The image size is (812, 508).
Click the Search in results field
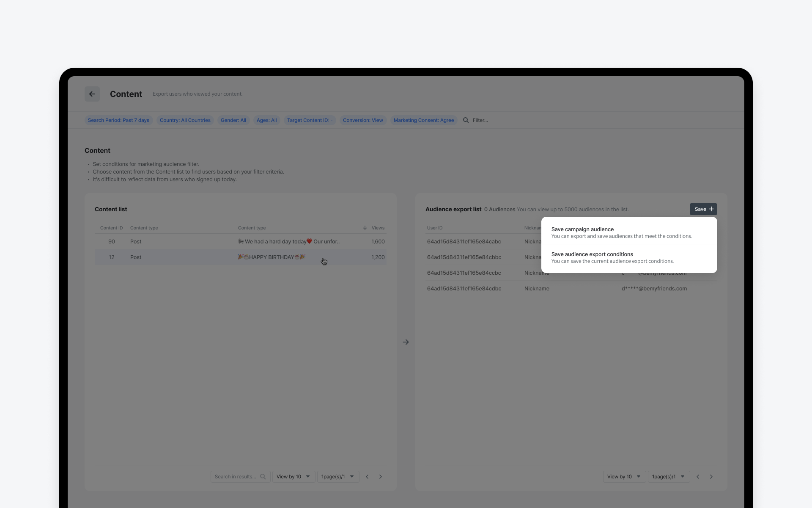pyautogui.click(x=240, y=477)
